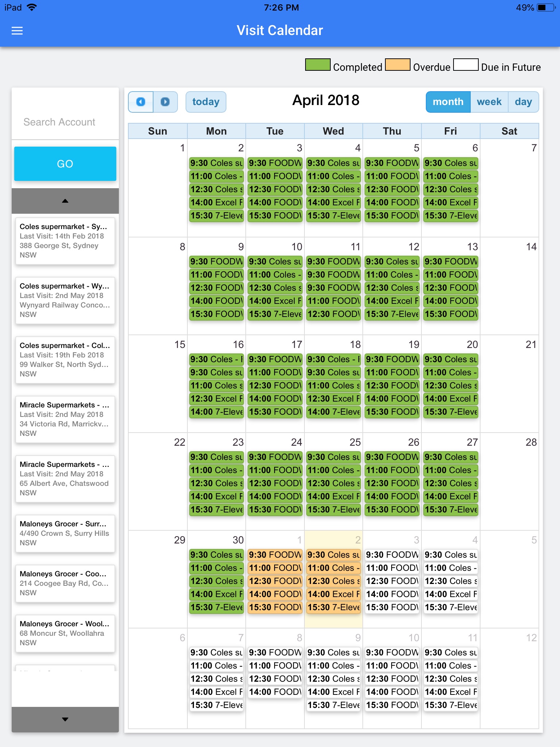Select Coles supermarket 388 George St account
Screen dimensions: 560x747
pos(65,241)
